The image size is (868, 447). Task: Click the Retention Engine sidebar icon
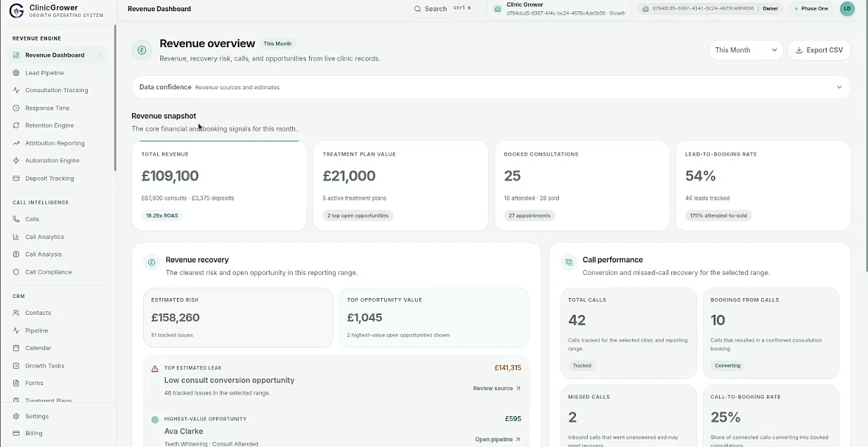tap(17, 125)
